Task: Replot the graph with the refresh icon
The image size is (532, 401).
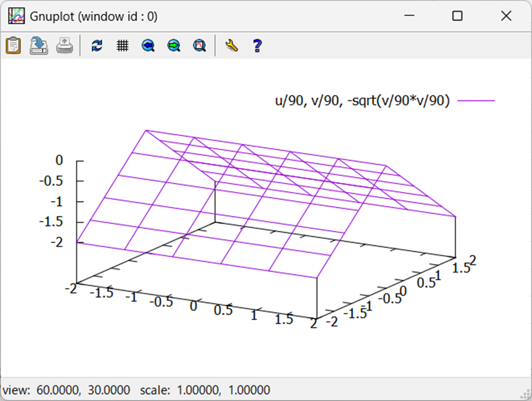Action: 97,46
